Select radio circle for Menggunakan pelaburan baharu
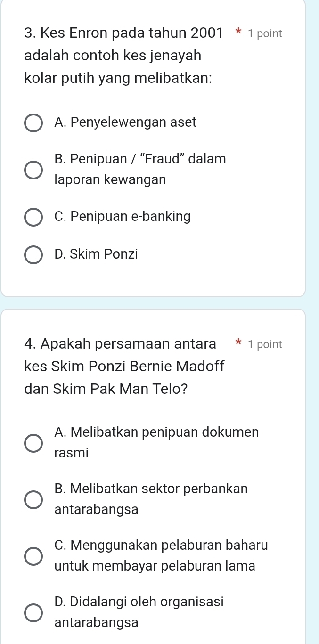 33,556
